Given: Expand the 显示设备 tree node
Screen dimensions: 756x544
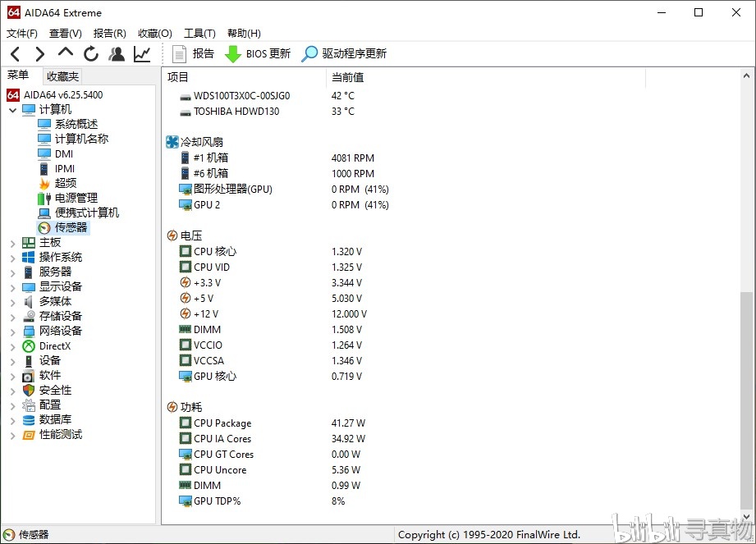Looking at the screenshot, I should (12, 288).
